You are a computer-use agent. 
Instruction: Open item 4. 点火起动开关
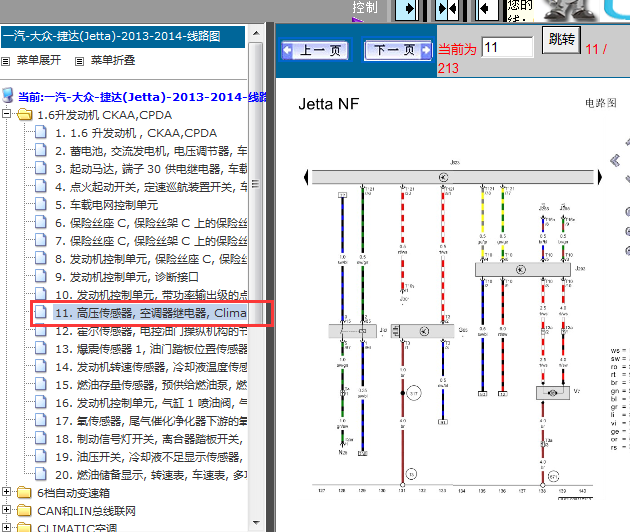coord(151,187)
